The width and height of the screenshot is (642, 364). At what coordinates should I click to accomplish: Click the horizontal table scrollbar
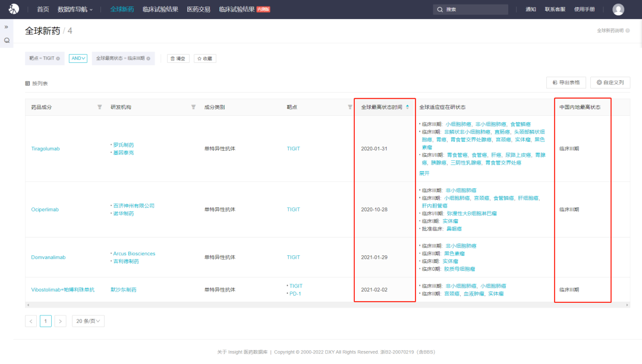[x=327, y=305]
